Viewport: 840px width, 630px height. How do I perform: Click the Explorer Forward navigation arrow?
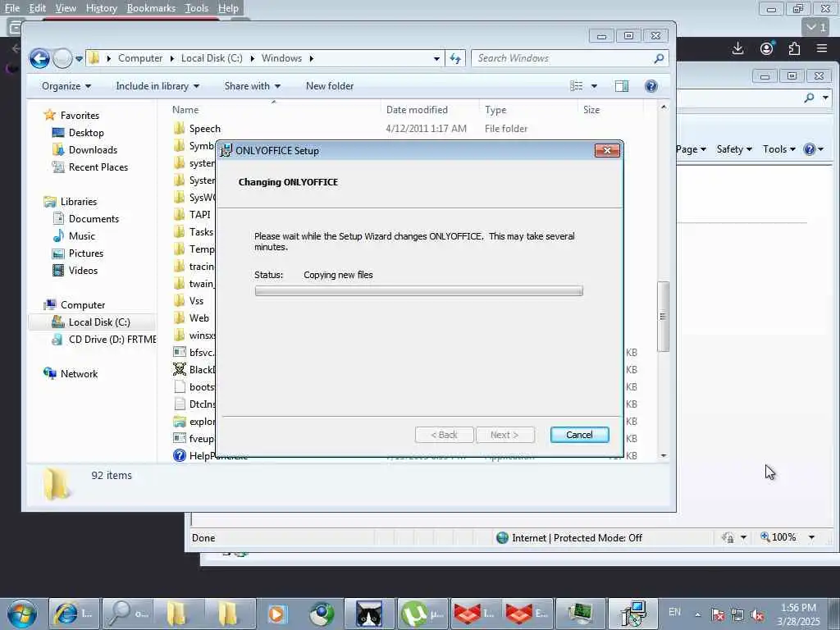62,58
